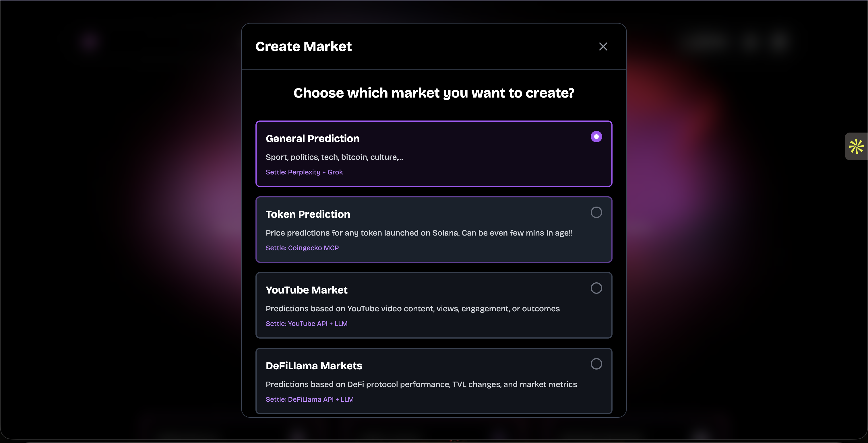The height and width of the screenshot is (443, 868).
Task: Select the DeFiLlama Markets radio button
Action: click(596, 364)
